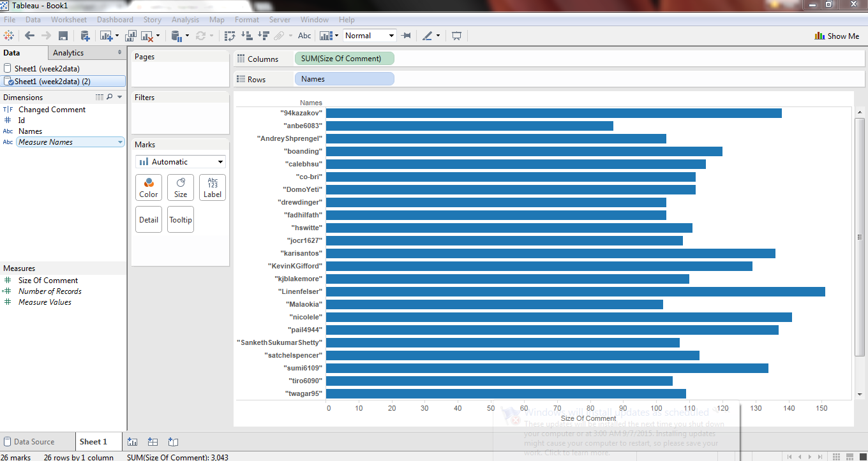Open the Analysis menu

pos(185,20)
